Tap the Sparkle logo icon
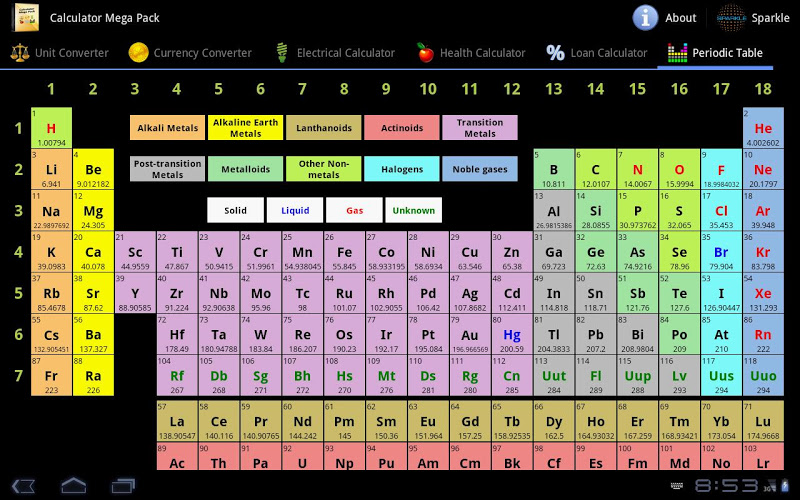The width and height of the screenshot is (800, 500). (731, 18)
